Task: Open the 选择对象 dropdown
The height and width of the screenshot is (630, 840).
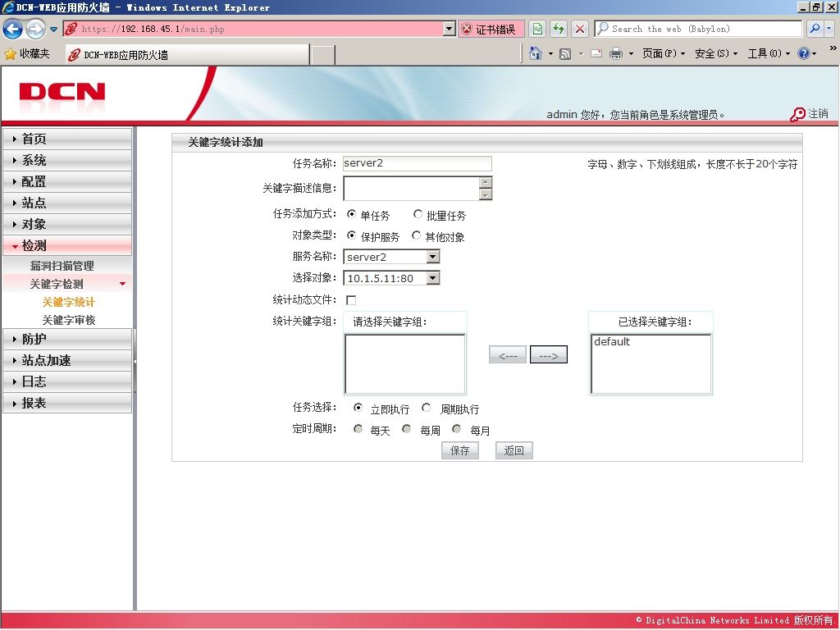Action: 391,278
